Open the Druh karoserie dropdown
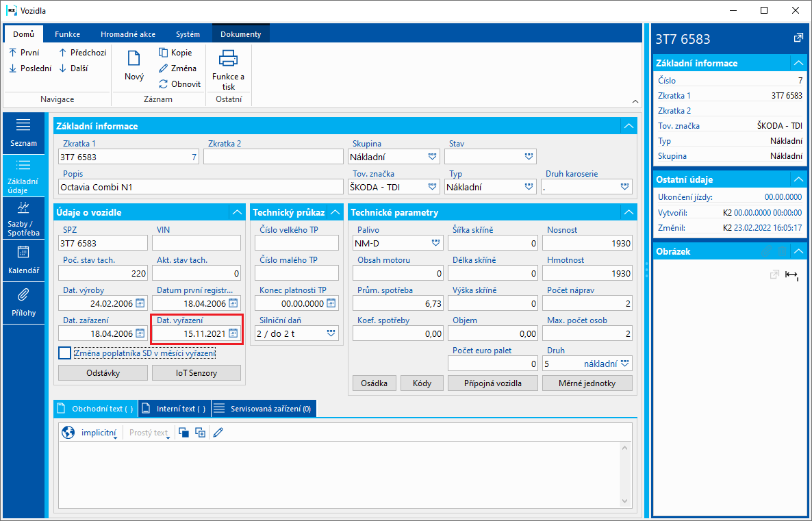The image size is (812, 521). (625, 187)
